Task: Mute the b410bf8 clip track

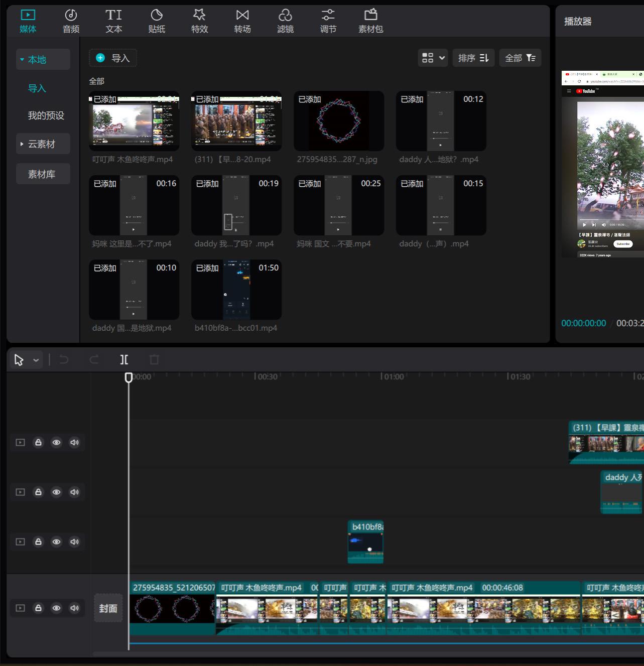Action: click(74, 542)
